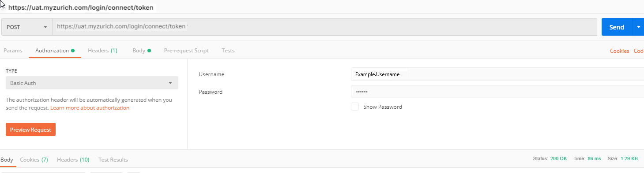Open the Cookies link
Screen dimensions: 644x173
point(619,51)
